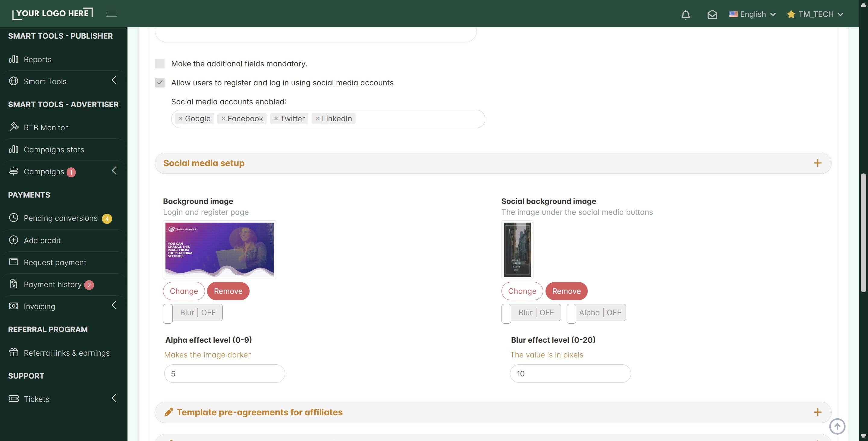Expand the Invoicing submenu chevron
Image resolution: width=868 pixels, height=441 pixels.
(x=114, y=305)
